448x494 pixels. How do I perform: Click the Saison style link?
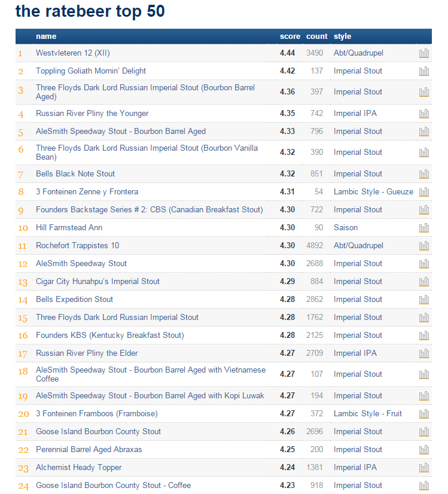pyautogui.click(x=346, y=228)
